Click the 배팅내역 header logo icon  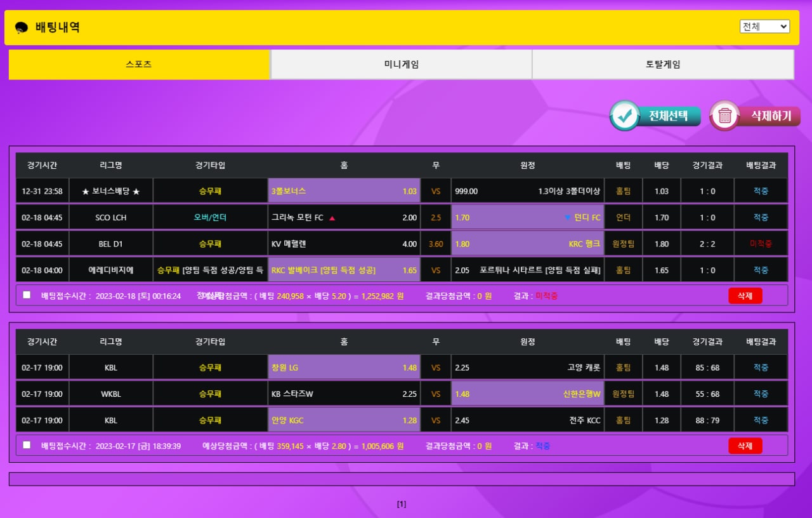[22, 28]
